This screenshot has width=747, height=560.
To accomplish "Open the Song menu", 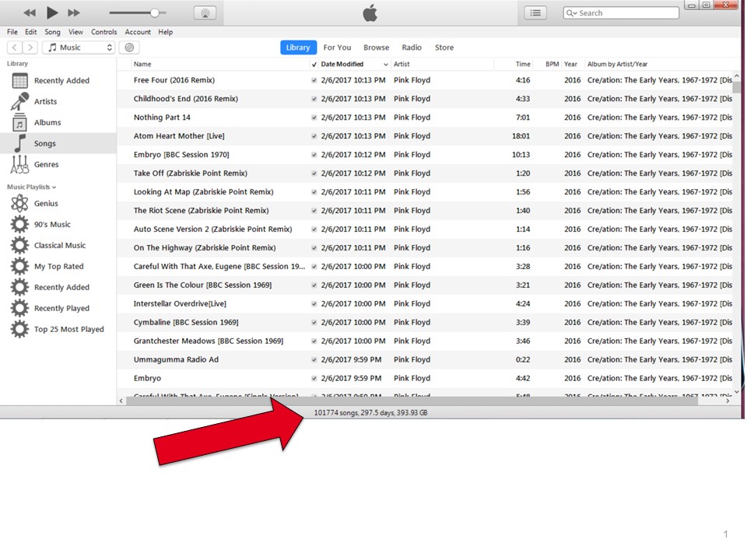I will 52,32.
